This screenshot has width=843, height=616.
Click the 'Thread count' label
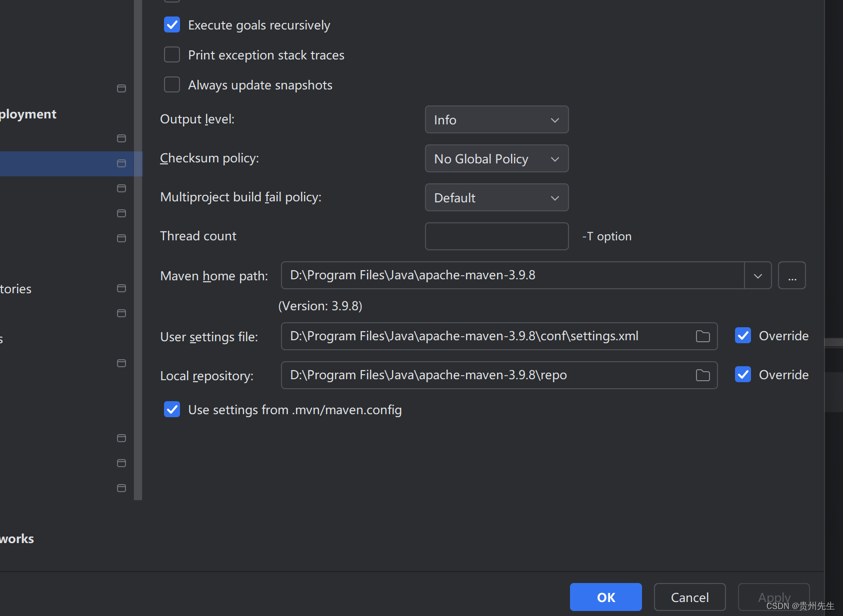198,236
